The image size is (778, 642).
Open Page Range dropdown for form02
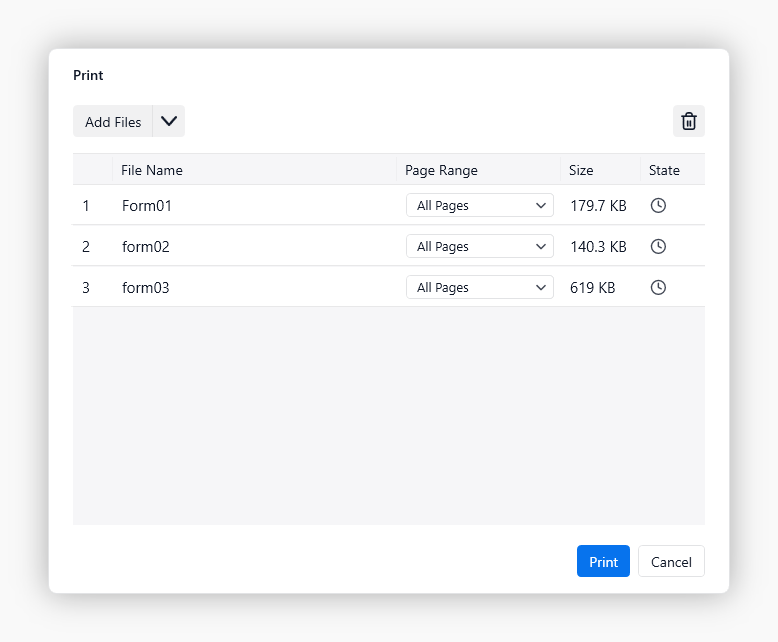pos(479,246)
